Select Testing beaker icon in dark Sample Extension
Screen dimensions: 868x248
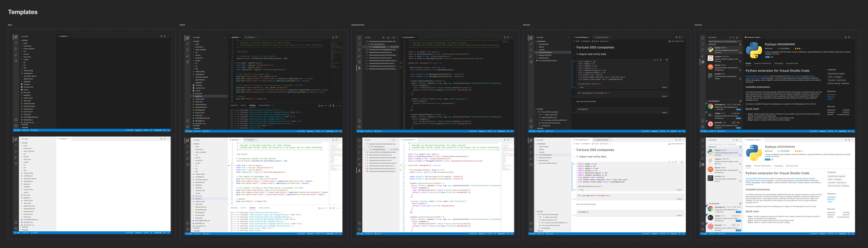[x=359, y=68]
